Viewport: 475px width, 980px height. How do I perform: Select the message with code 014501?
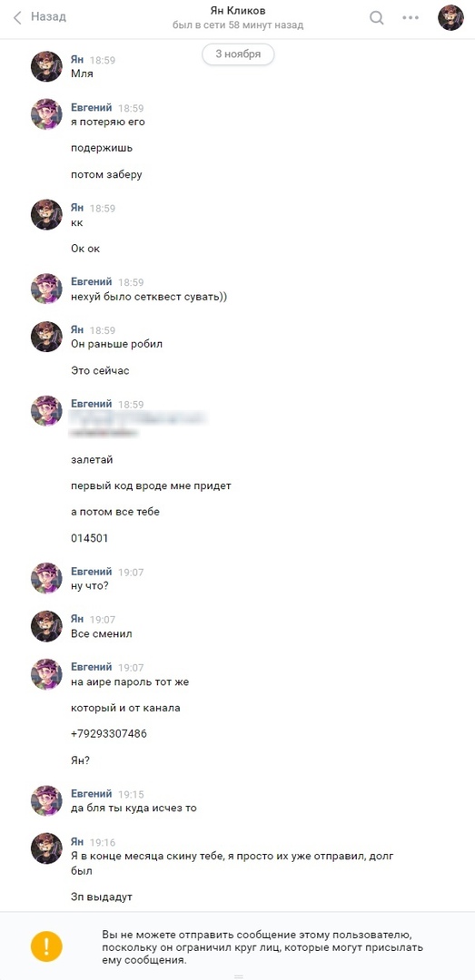pos(90,538)
